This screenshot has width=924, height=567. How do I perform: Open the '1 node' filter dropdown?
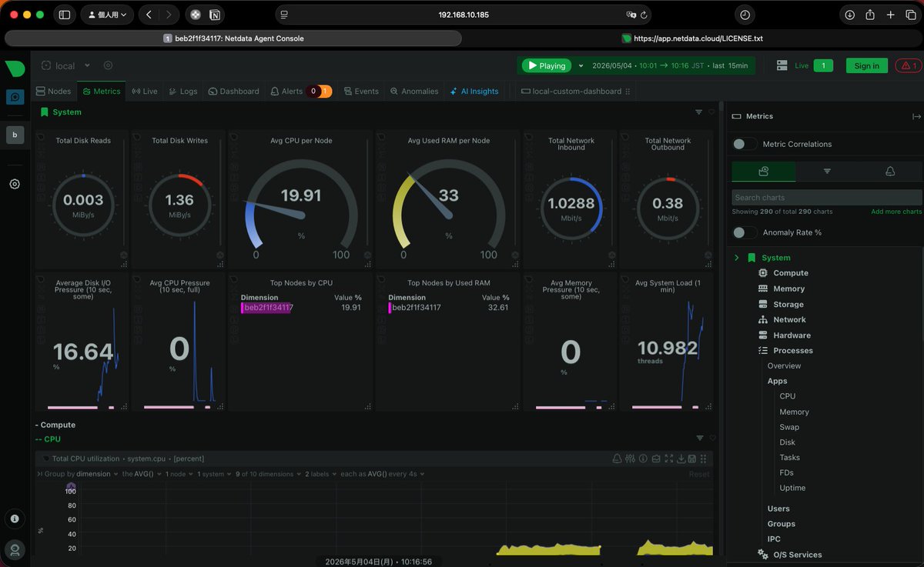tap(179, 474)
